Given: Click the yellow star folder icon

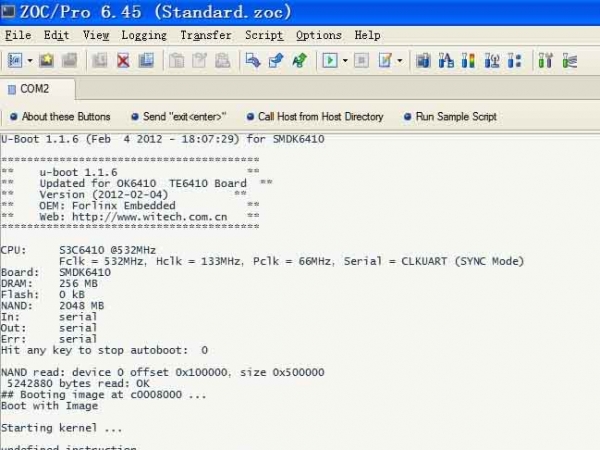Looking at the screenshot, I should coord(47,60).
